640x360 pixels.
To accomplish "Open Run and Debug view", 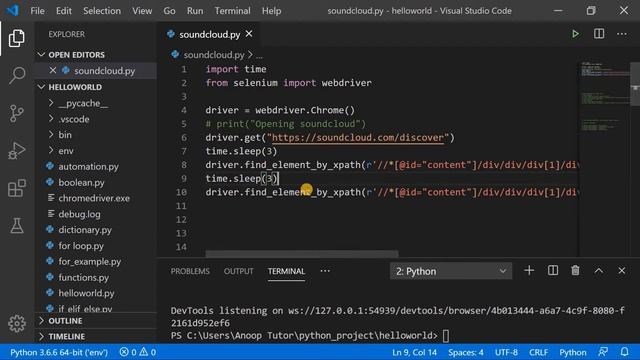I will (16, 151).
